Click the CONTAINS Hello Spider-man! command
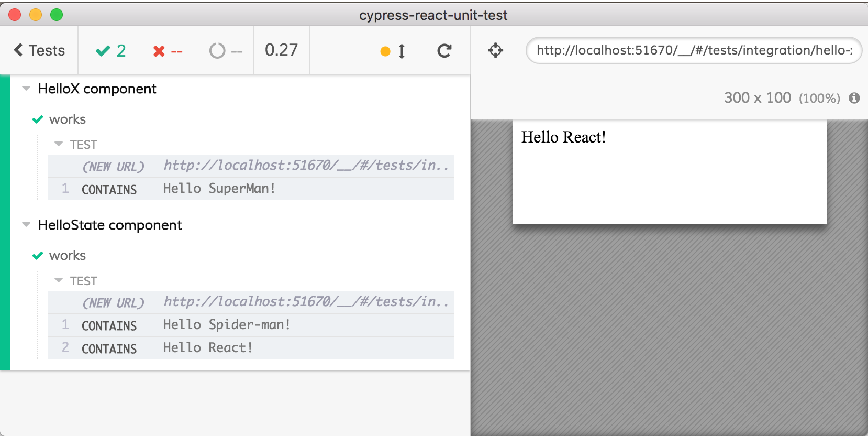This screenshot has width=868, height=436. coord(251,325)
